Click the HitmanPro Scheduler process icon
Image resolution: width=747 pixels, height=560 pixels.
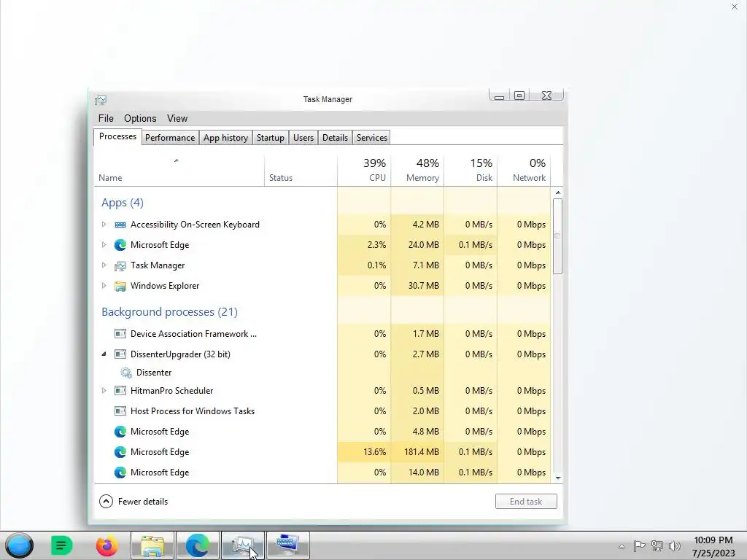[120, 391]
